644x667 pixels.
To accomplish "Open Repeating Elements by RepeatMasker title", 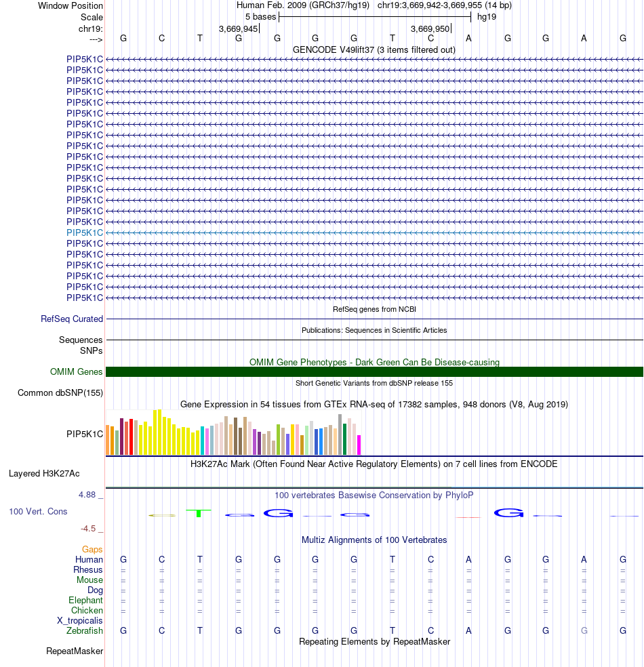I will (374, 641).
